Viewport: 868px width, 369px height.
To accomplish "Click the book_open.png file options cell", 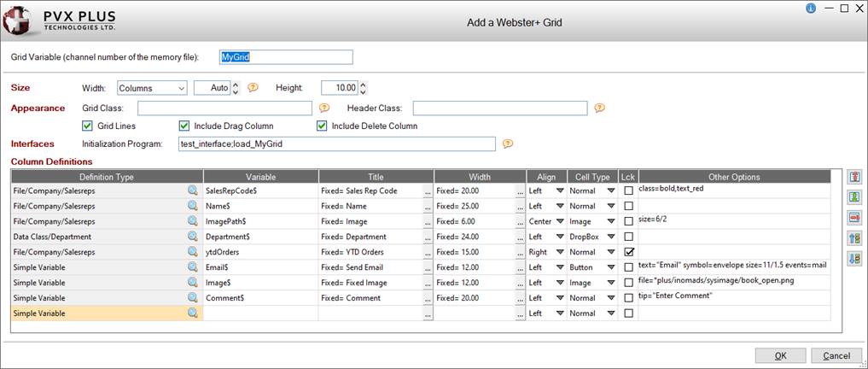I will [x=734, y=283].
